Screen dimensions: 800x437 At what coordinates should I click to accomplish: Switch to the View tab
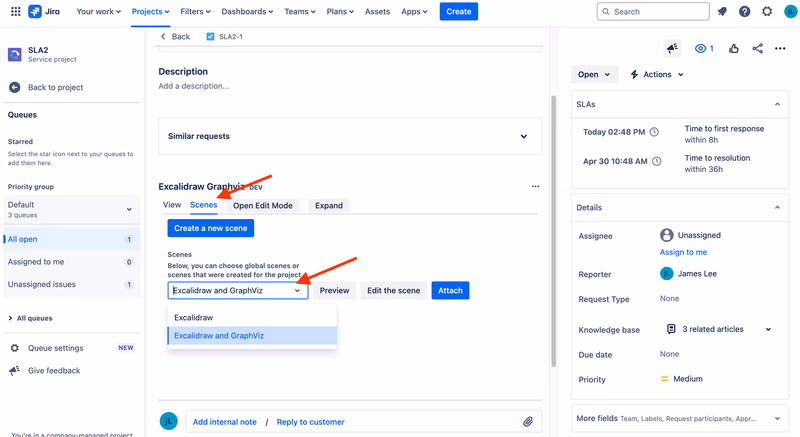172,204
